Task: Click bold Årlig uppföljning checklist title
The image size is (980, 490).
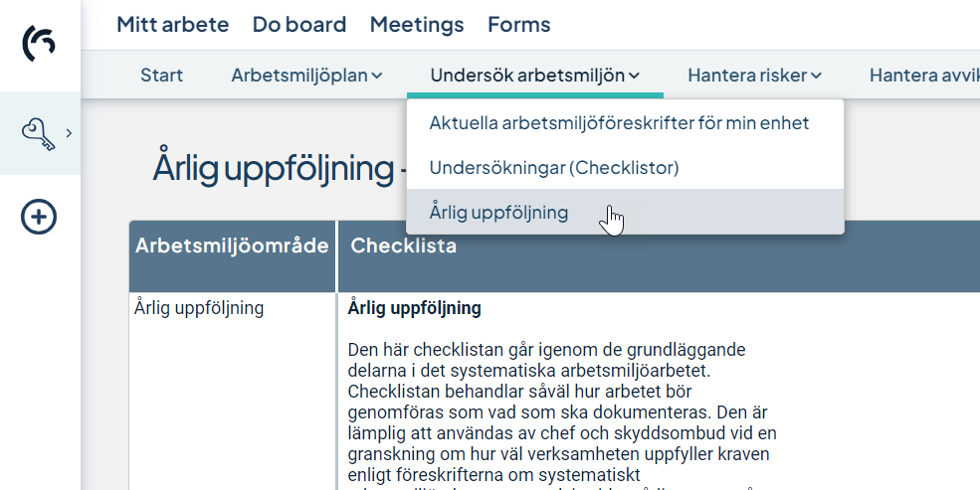Action: coord(414,308)
